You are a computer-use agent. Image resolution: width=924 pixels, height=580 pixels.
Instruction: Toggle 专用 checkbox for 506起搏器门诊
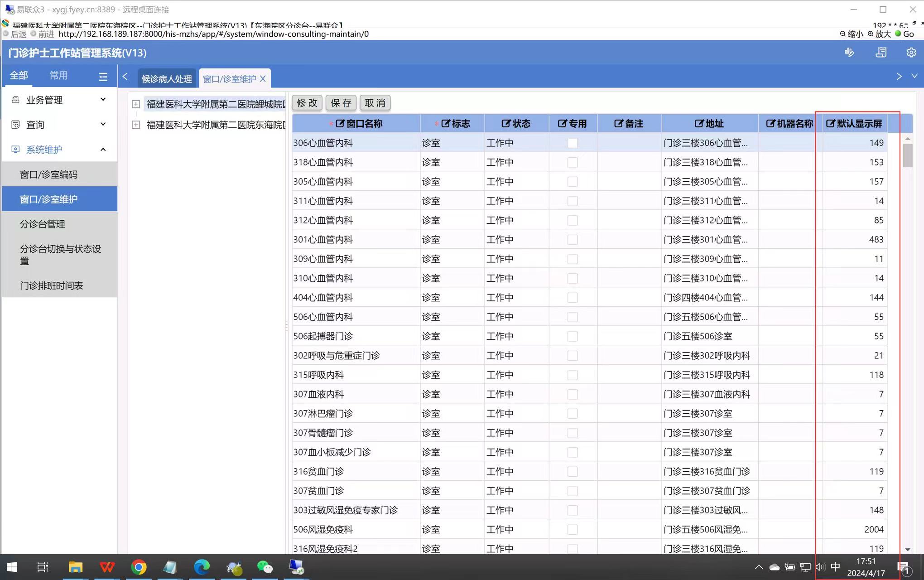pyautogui.click(x=573, y=336)
